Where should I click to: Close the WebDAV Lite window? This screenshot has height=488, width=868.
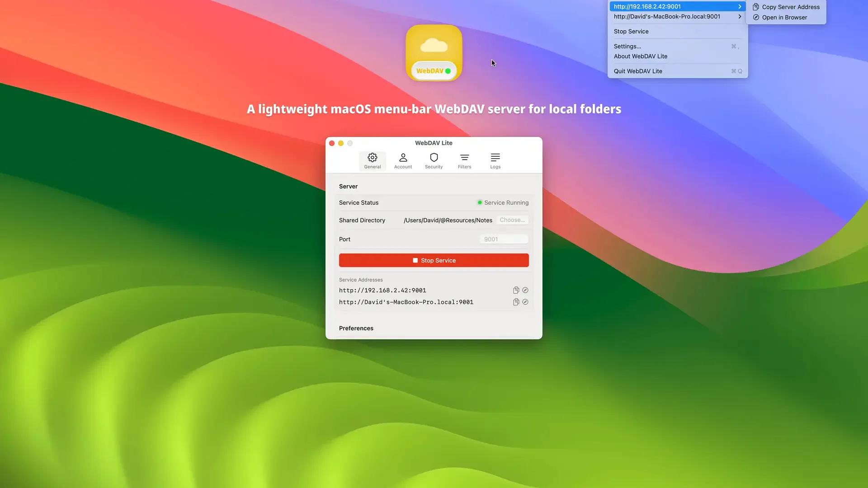pyautogui.click(x=332, y=143)
